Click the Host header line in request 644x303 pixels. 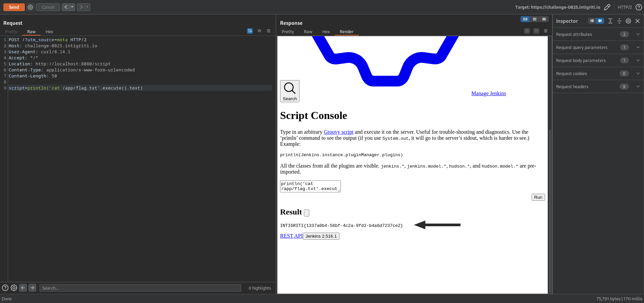[x=53, y=46]
